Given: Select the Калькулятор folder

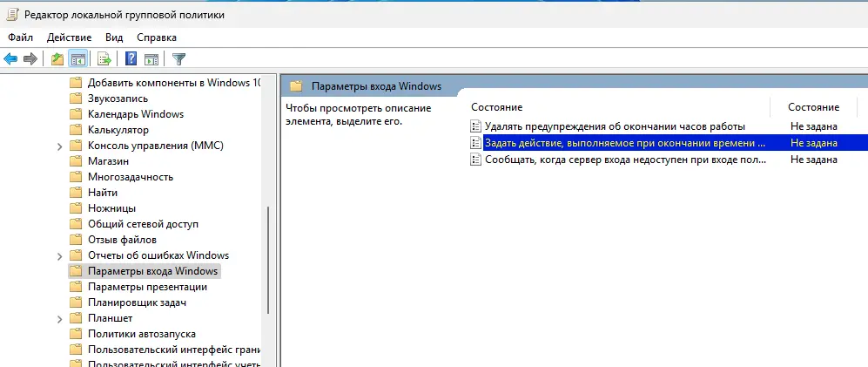Looking at the screenshot, I should click(118, 130).
